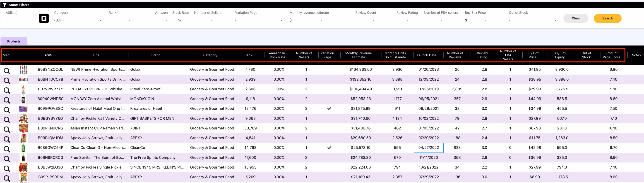Click the minimum Rank filter field

click(x=118, y=20)
